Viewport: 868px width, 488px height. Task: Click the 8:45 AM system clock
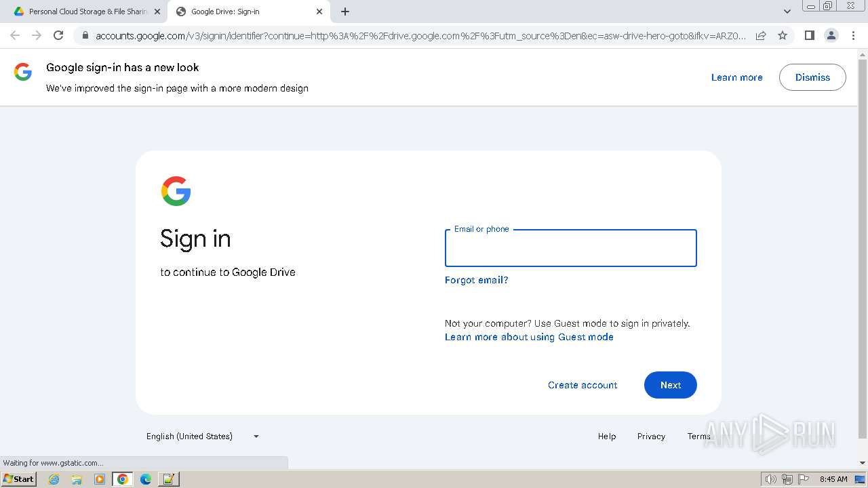coord(833,479)
